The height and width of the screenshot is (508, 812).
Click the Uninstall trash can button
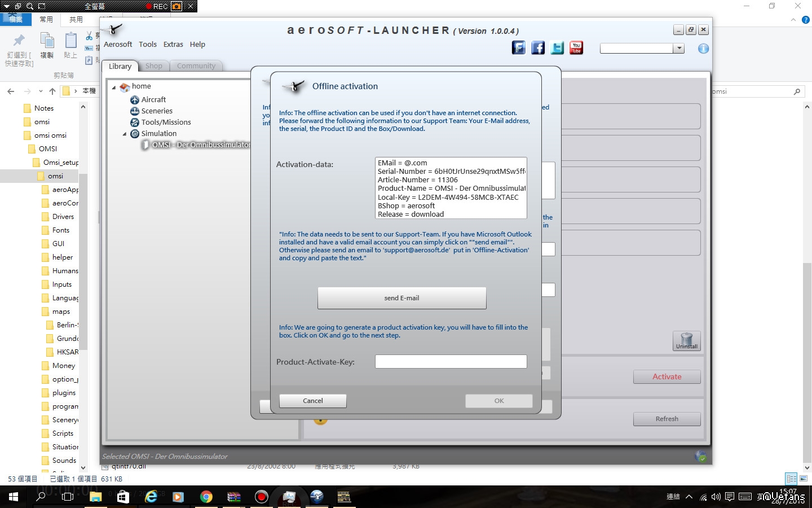tap(687, 341)
